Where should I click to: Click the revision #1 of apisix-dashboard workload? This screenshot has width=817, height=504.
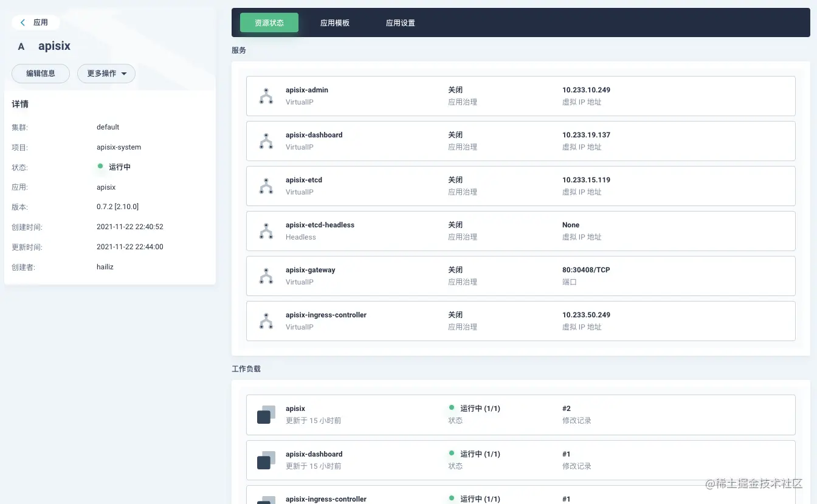tap(567, 454)
